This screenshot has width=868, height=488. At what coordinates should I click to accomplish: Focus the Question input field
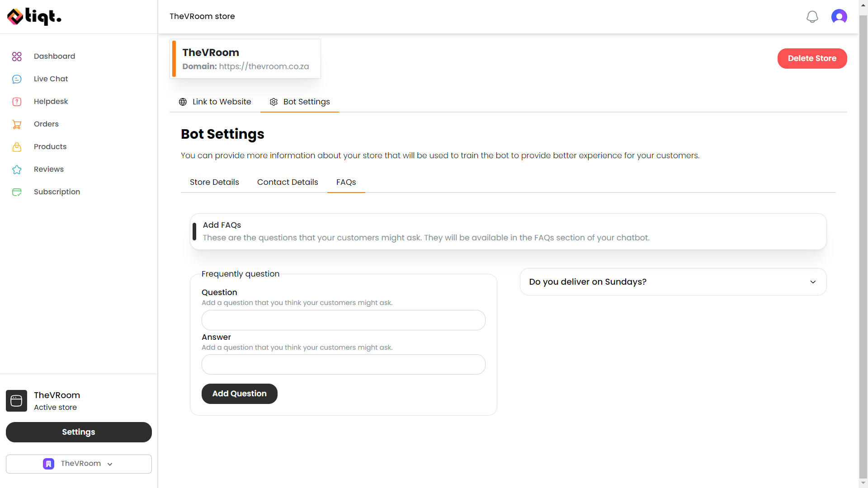tap(343, 320)
